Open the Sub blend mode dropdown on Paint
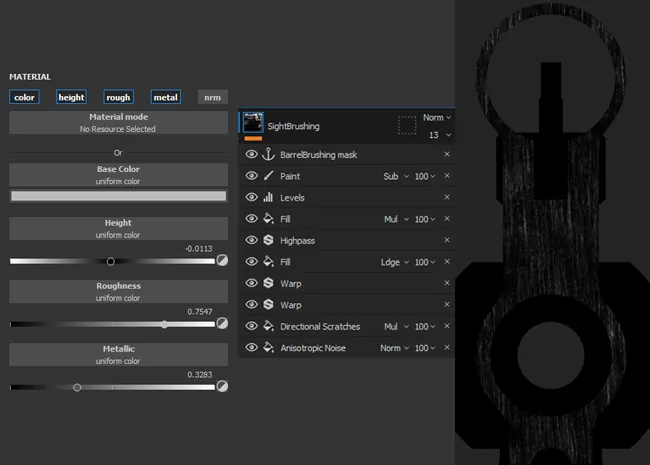The height and width of the screenshot is (465, 650). 395,176
